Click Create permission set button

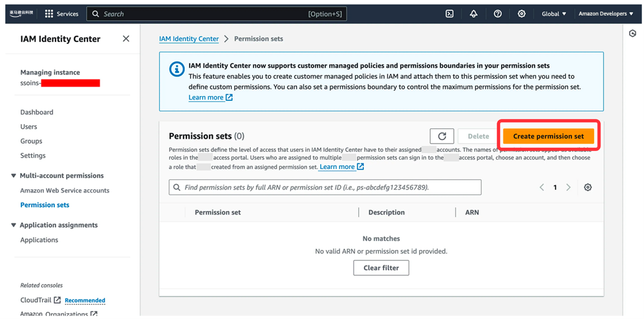point(548,136)
